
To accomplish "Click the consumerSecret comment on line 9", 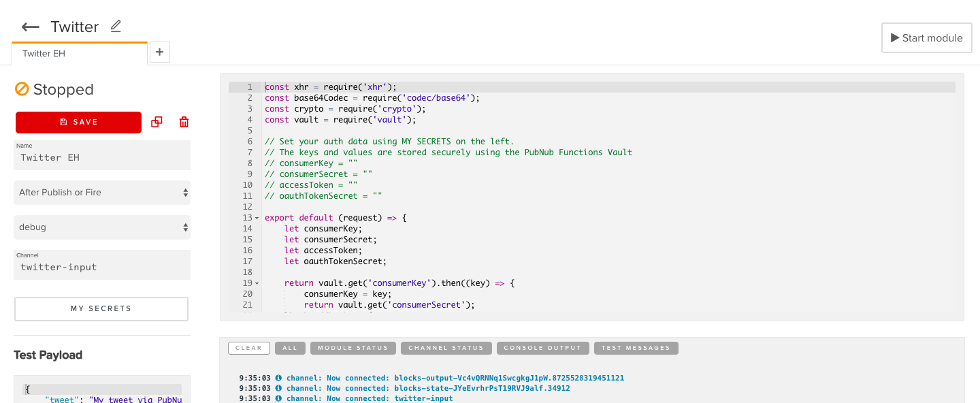I will [x=318, y=174].
